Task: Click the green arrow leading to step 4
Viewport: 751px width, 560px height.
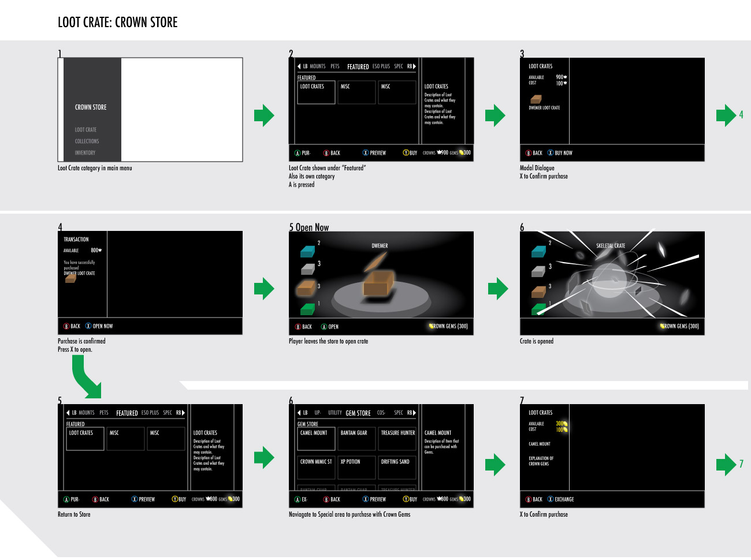Action: point(726,115)
